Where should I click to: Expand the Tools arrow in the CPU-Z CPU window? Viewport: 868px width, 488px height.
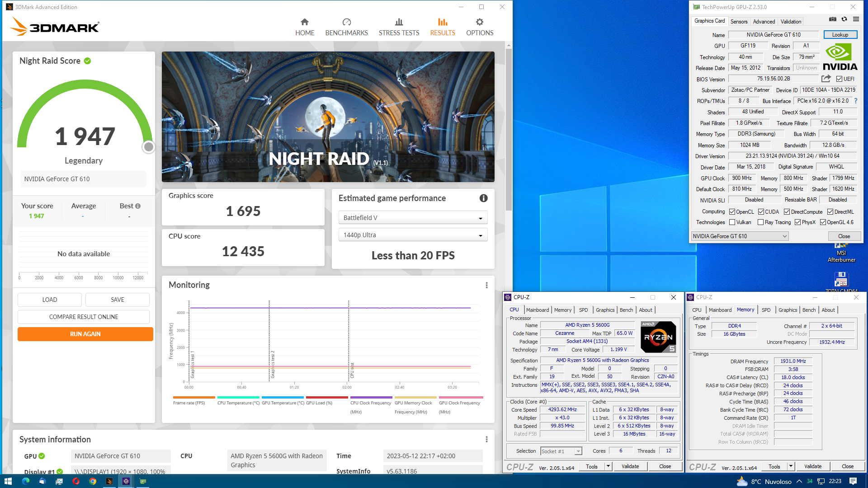point(608,466)
